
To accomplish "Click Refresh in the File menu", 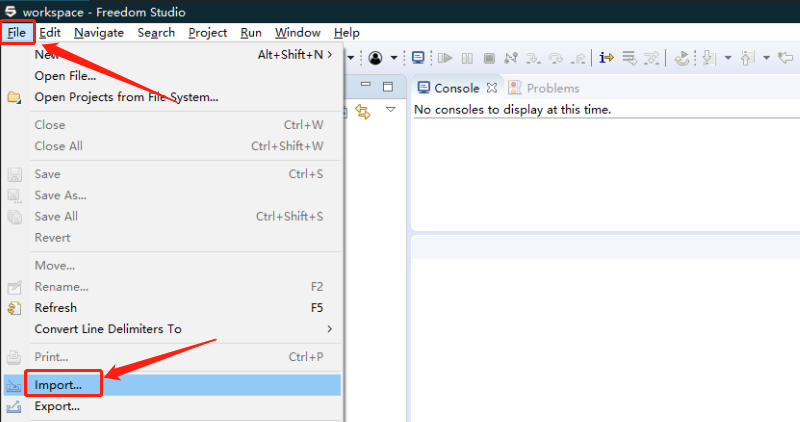I will [x=55, y=308].
